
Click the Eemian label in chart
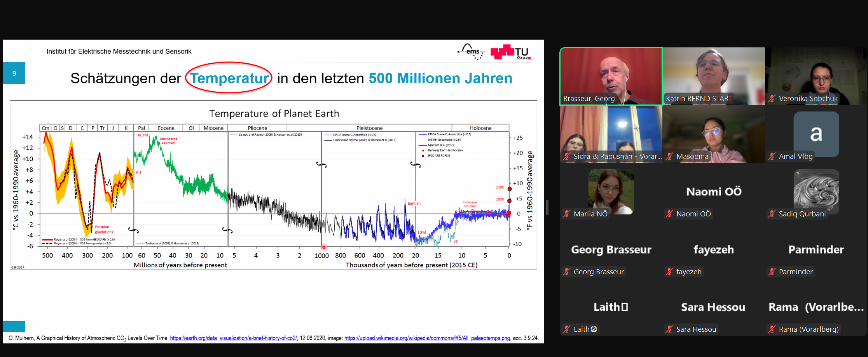pyautogui.click(x=414, y=203)
